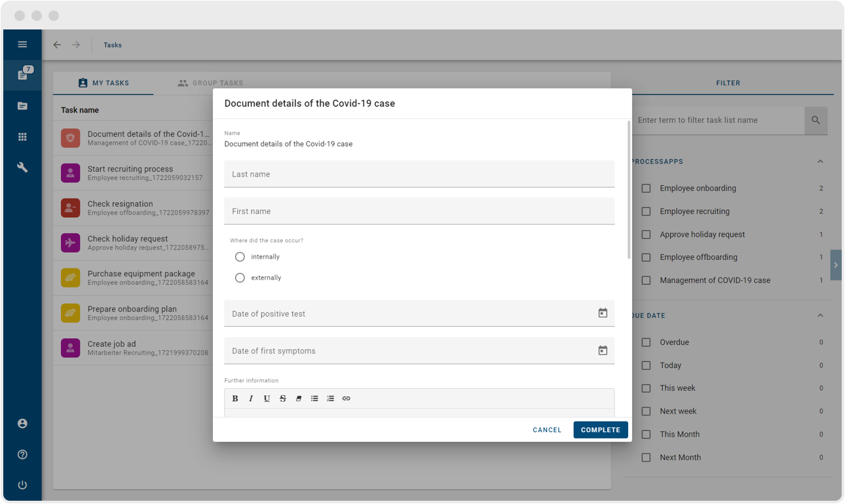Check the Next week due date filter
Image resolution: width=845 pixels, height=504 pixels.
coord(646,411)
